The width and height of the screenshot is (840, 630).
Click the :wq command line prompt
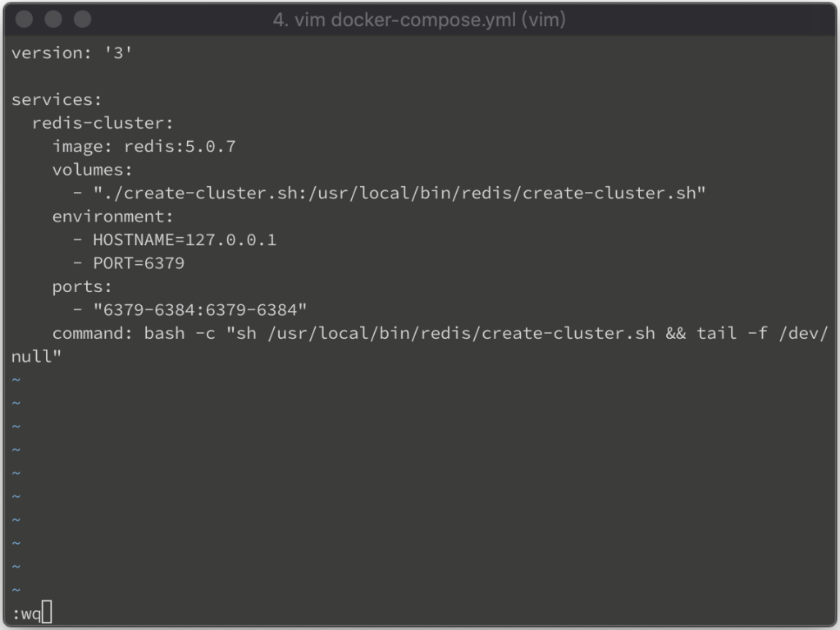click(26, 612)
